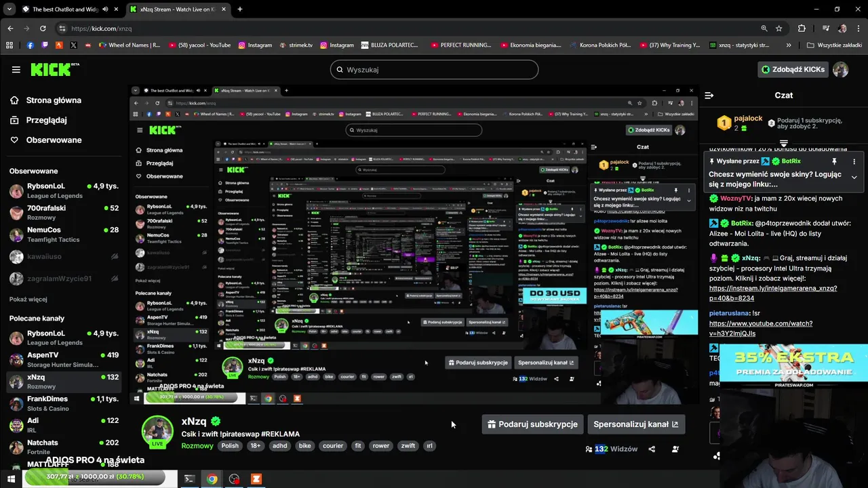The image size is (868, 488).
Task: Click the Spersonalizuj kanał button
Action: [x=635, y=424]
